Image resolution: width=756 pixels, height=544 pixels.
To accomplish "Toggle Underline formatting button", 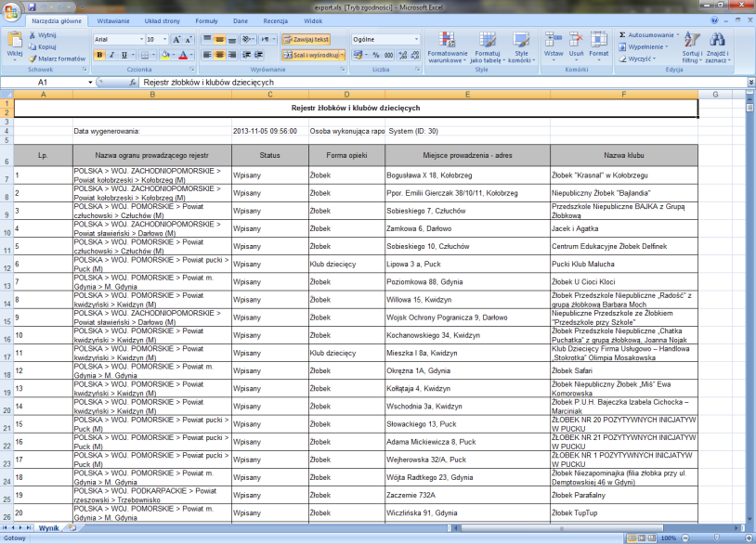I will 124,55.
